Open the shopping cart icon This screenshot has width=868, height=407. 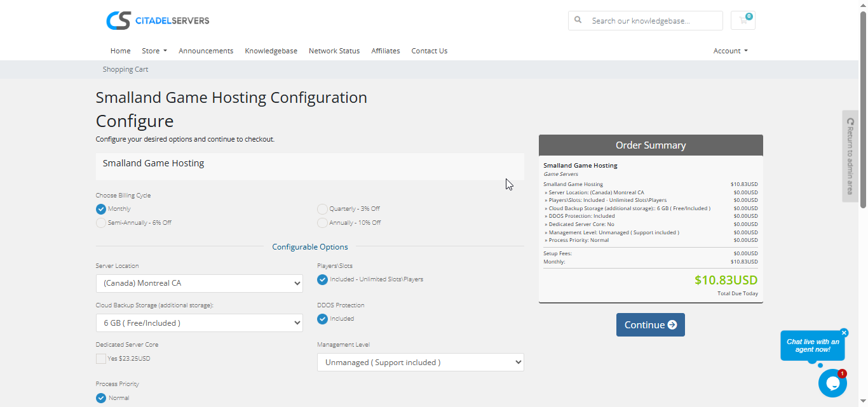click(743, 20)
